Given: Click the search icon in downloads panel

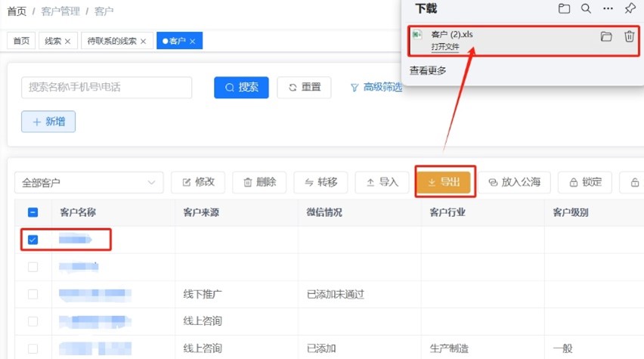Looking at the screenshot, I should pos(586,8).
